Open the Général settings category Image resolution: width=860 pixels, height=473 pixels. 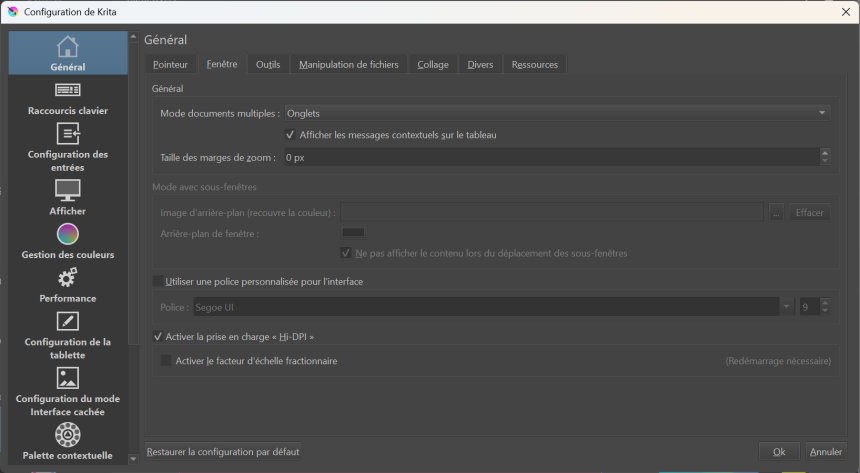68,53
